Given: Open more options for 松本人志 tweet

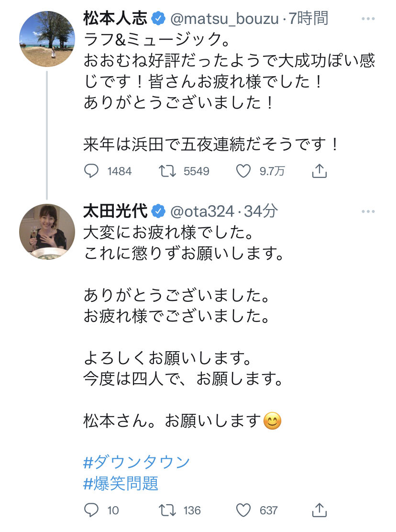Looking at the screenshot, I should (368, 19).
